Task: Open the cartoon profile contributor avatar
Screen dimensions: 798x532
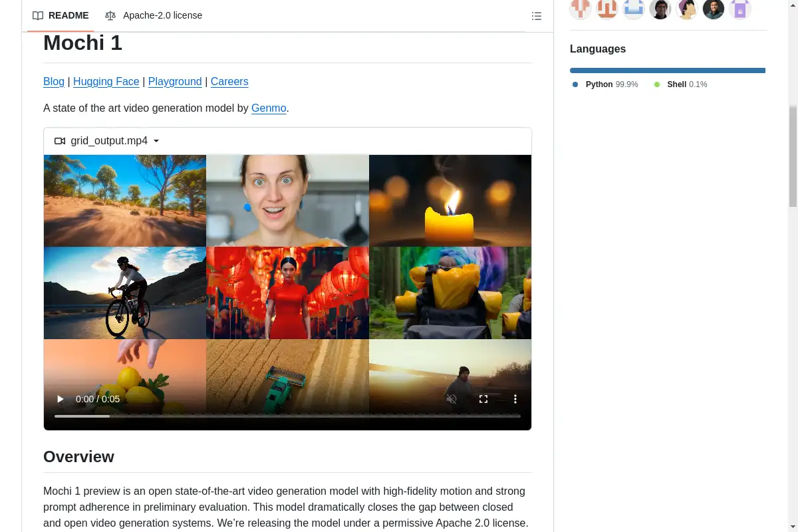Action: pyautogui.click(x=686, y=9)
